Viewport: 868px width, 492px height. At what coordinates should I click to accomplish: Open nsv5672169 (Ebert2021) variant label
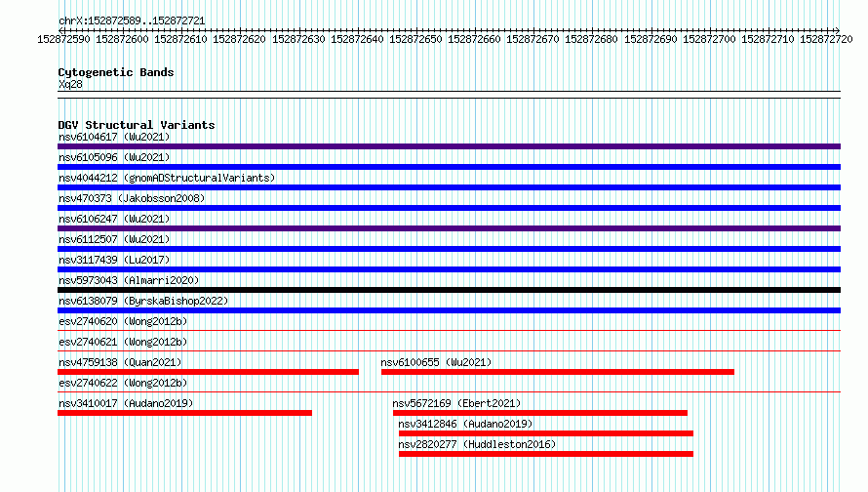coord(456,403)
